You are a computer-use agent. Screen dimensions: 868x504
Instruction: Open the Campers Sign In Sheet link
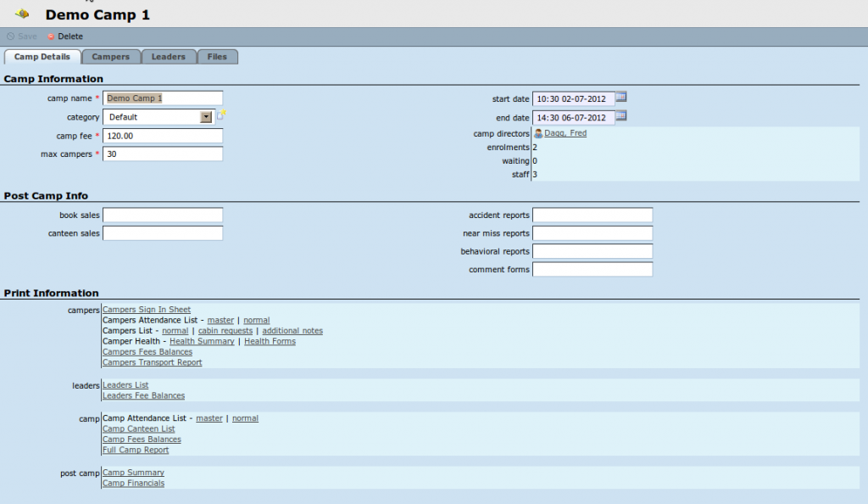pos(147,310)
